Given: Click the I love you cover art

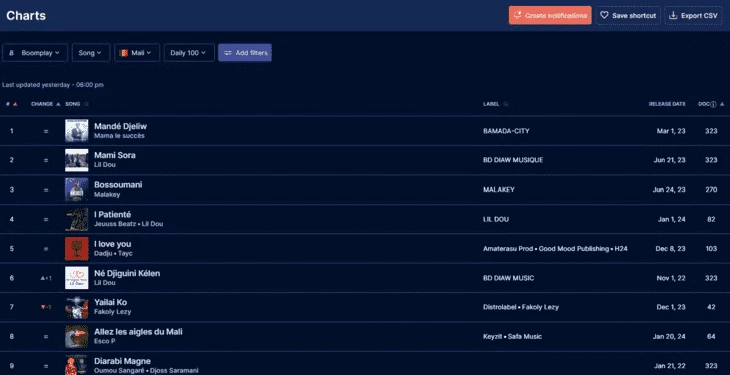Looking at the screenshot, I should click(76, 248).
